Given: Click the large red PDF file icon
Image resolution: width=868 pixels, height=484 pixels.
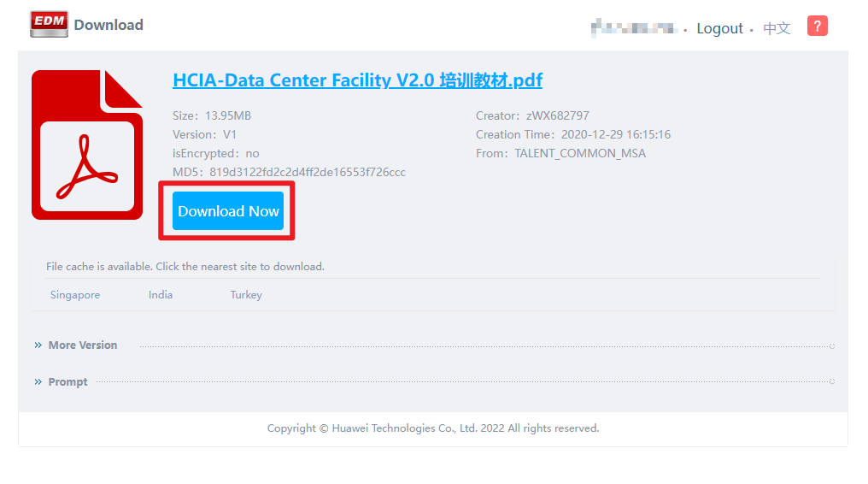Looking at the screenshot, I should [x=87, y=145].
